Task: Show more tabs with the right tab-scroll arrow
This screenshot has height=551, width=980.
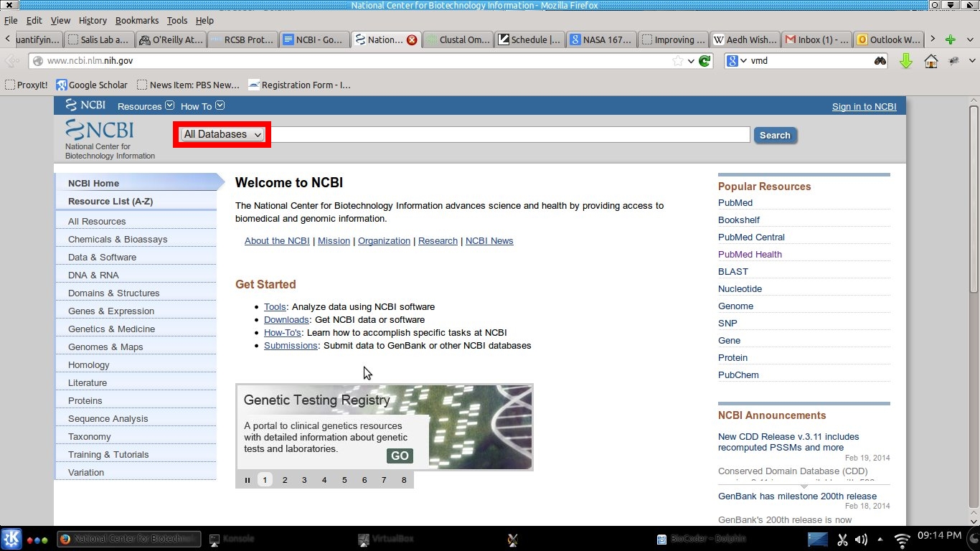Action: pos(932,39)
